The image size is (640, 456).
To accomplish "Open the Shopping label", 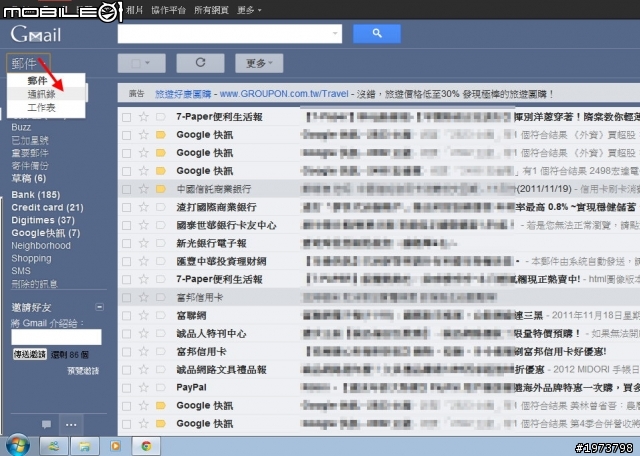I will coord(31,258).
